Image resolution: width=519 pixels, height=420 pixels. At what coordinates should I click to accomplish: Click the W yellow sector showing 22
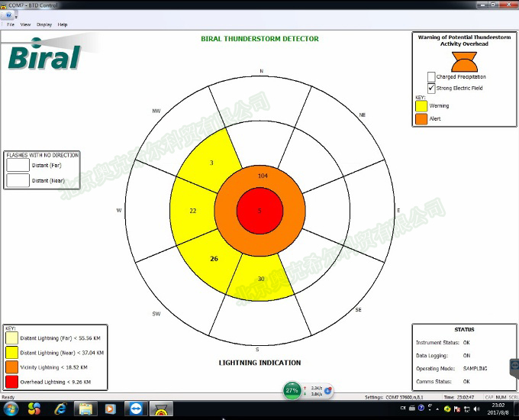(x=193, y=211)
